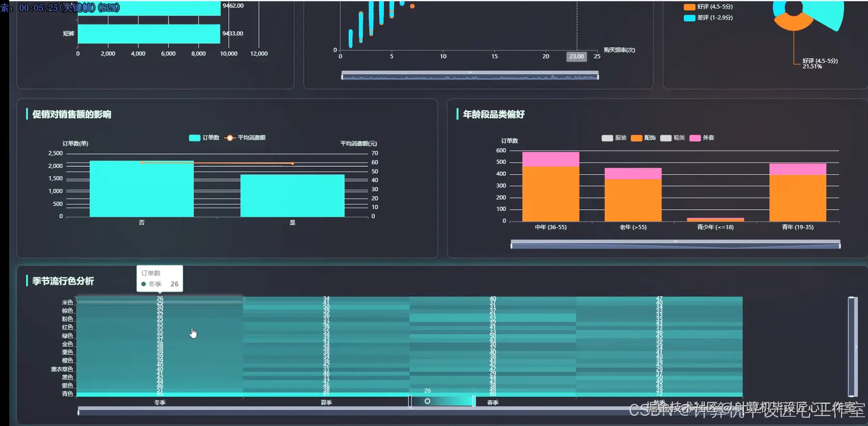Click the 年龄段品类偏好 panel title
Screen dimensions: 868x426
(494, 114)
